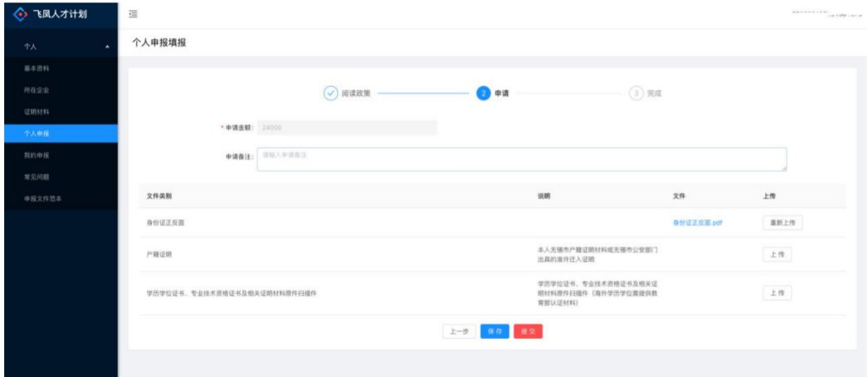Open 我的申报 in the sidebar
Viewport: 868px width, 377px height.
(x=35, y=155)
